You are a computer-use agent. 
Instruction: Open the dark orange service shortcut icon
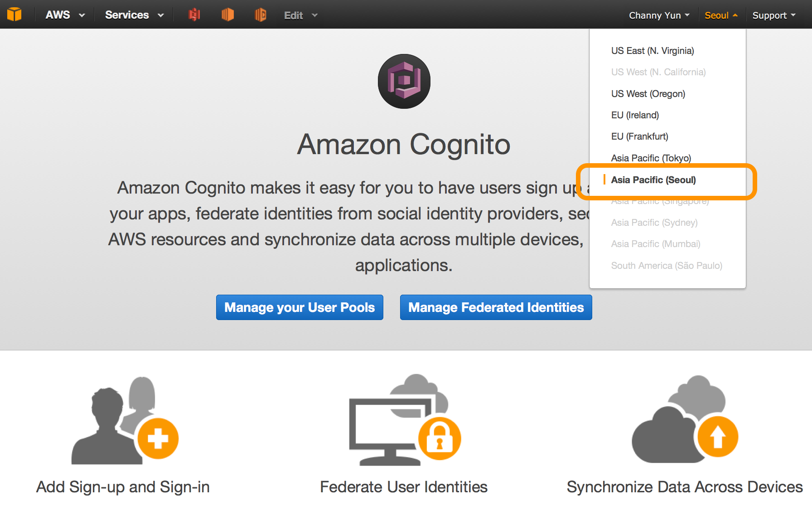click(261, 15)
